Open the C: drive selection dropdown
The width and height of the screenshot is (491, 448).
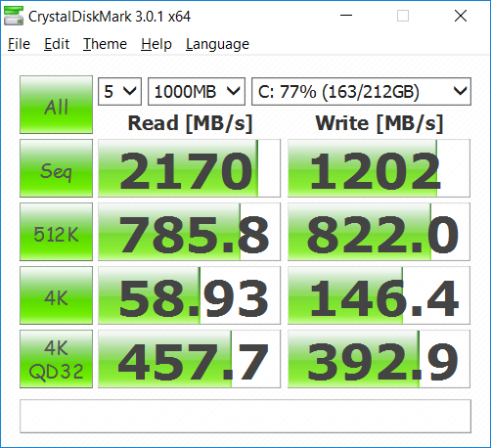(361, 92)
